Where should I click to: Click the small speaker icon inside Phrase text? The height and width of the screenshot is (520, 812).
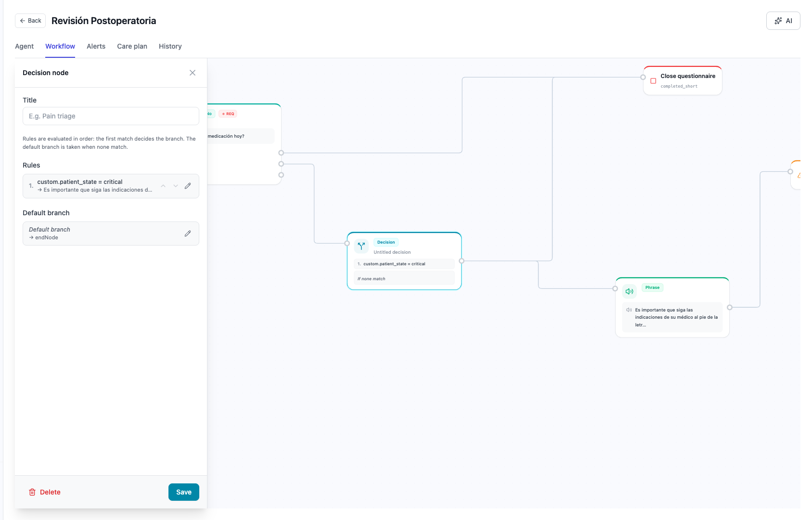pos(629,310)
